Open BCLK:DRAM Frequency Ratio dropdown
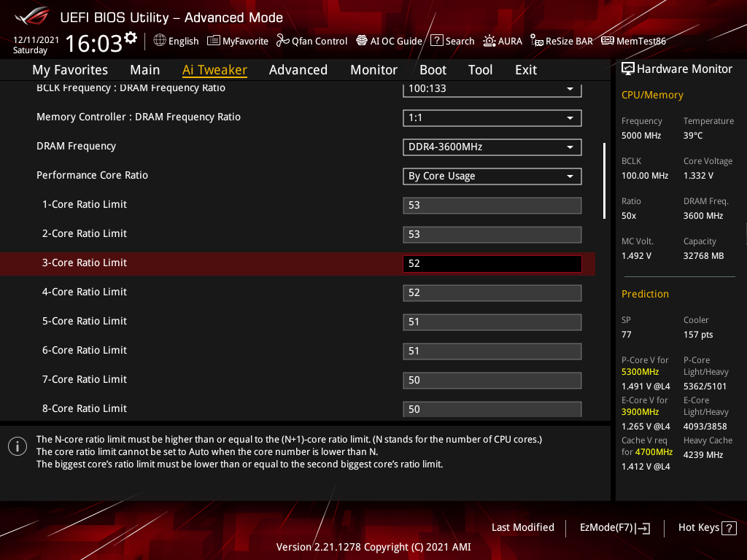The width and height of the screenshot is (747, 560). click(492, 89)
